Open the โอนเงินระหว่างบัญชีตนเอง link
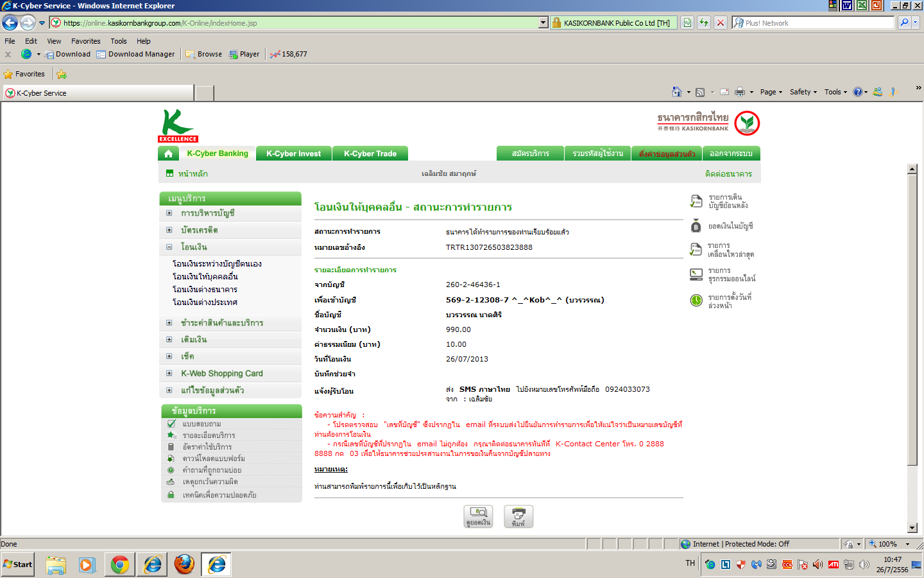Viewport: 924px width, 578px height. [x=217, y=264]
